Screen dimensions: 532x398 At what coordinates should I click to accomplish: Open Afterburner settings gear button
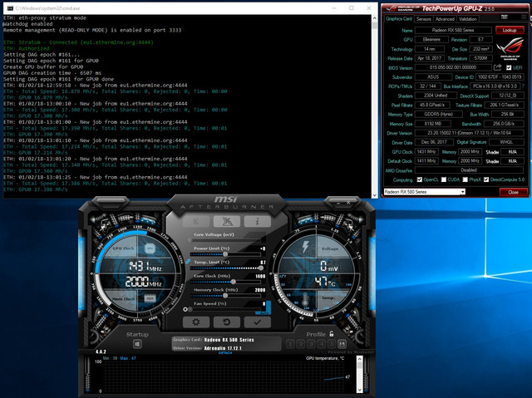pyautogui.click(x=196, y=322)
